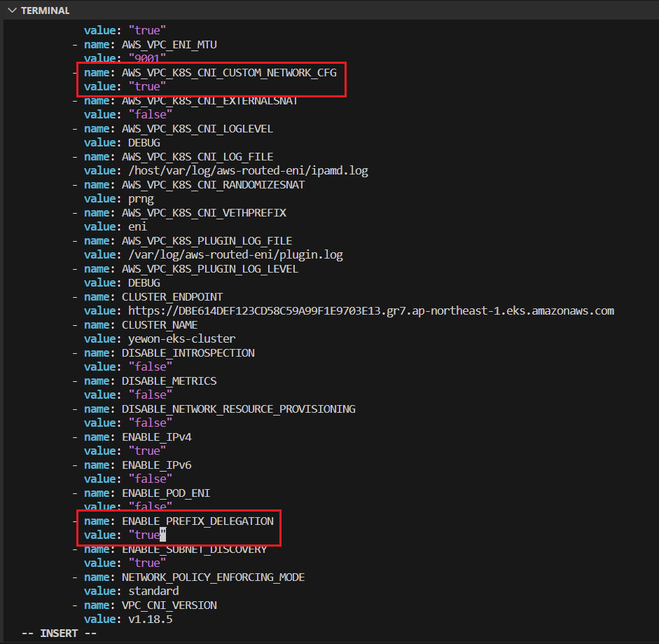Image resolution: width=659 pixels, height=644 pixels.
Task: Click DEBUG value under CNI_LOGLEVEL
Action: (144, 142)
